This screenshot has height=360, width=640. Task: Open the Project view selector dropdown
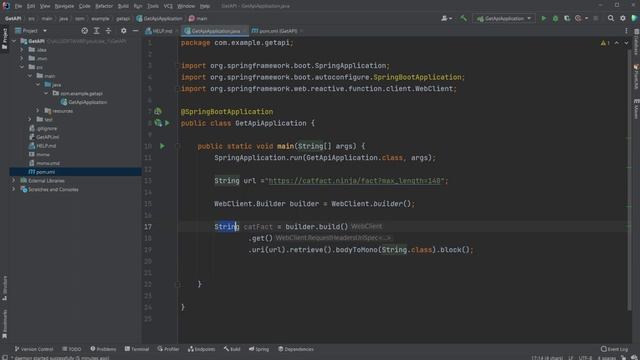[x=31, y=31]
